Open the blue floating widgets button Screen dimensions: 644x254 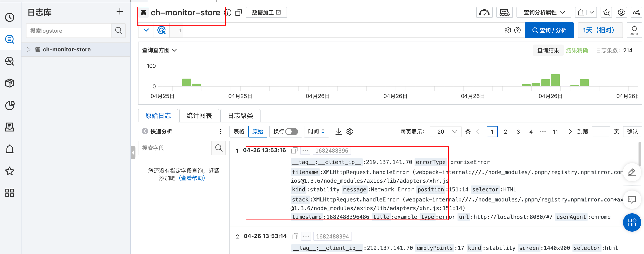[x=632, y=222]
